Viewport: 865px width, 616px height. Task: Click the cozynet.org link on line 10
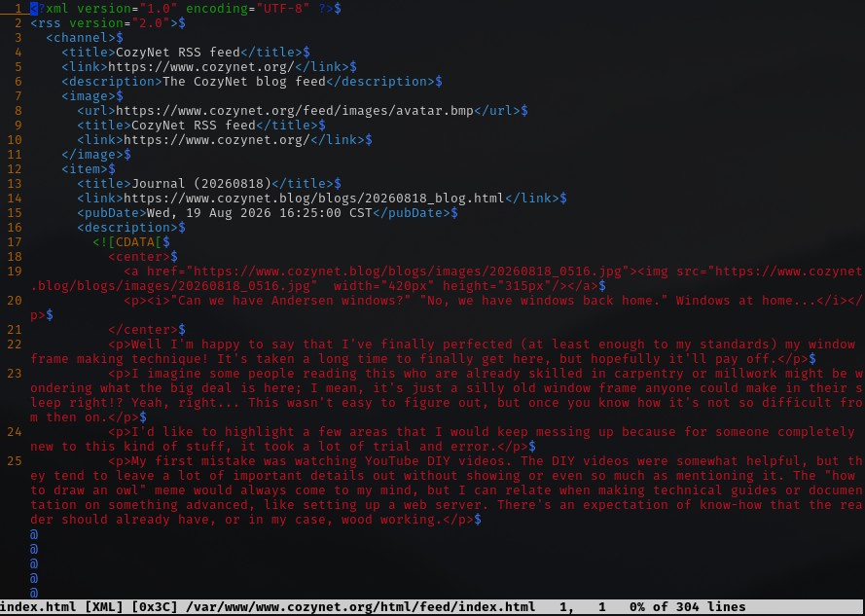217,140
